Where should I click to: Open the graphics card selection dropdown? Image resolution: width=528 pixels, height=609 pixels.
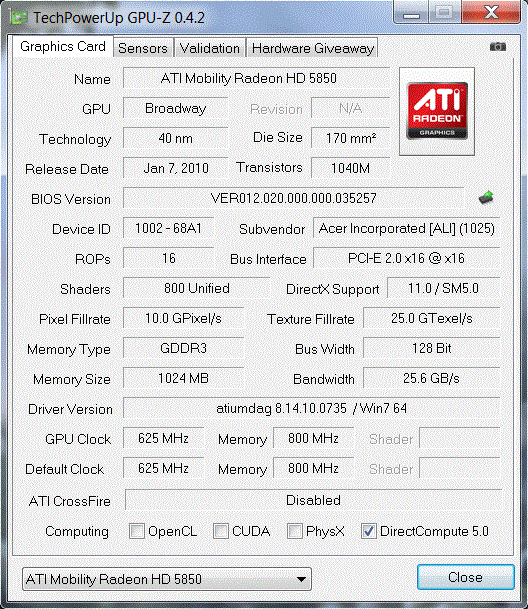[x=167, y=579]
